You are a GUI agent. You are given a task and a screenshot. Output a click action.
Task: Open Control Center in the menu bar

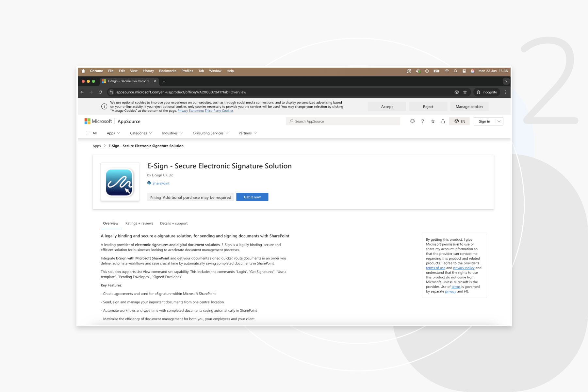(464, 71)
